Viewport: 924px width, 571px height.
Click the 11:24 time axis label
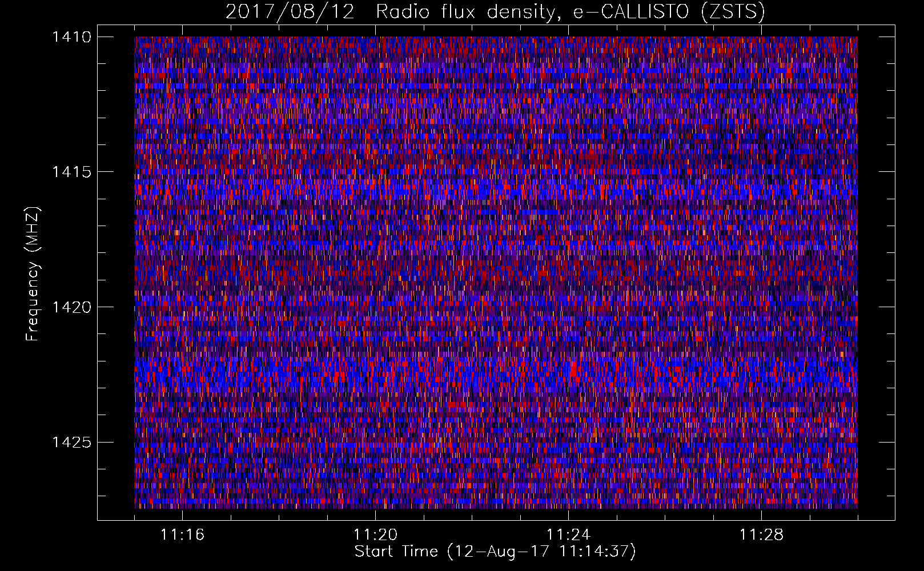pyautogui.click(x=568, y=534)
